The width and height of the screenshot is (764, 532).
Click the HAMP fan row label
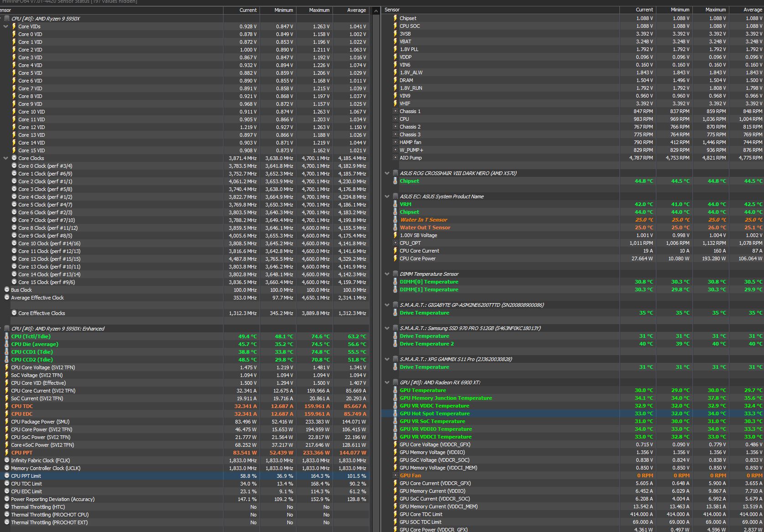coord(410,142)
